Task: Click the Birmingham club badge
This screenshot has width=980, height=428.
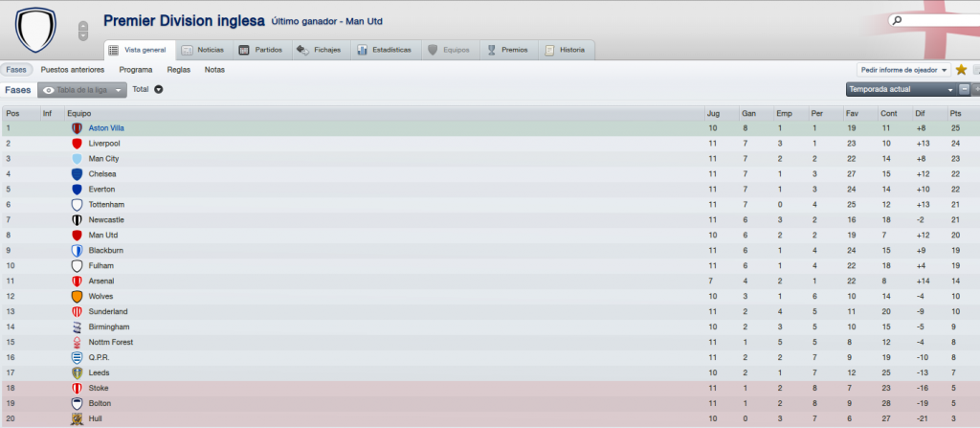Action: click(x=77, y=327)
